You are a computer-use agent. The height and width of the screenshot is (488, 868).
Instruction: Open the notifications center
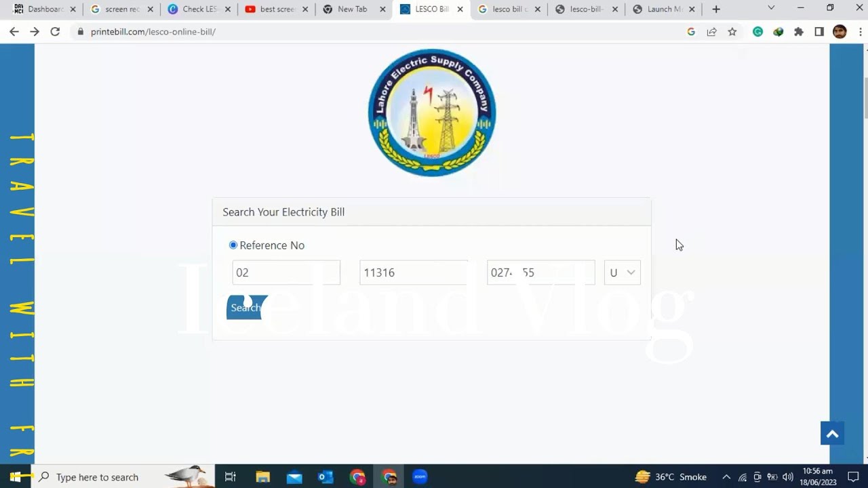(854, 476)
